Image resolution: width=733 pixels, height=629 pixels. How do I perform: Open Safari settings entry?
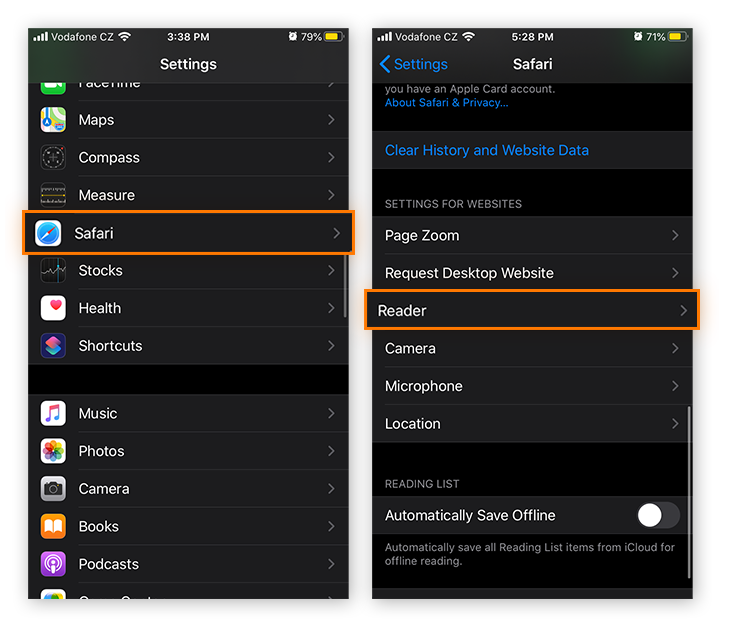click(188, 233)
